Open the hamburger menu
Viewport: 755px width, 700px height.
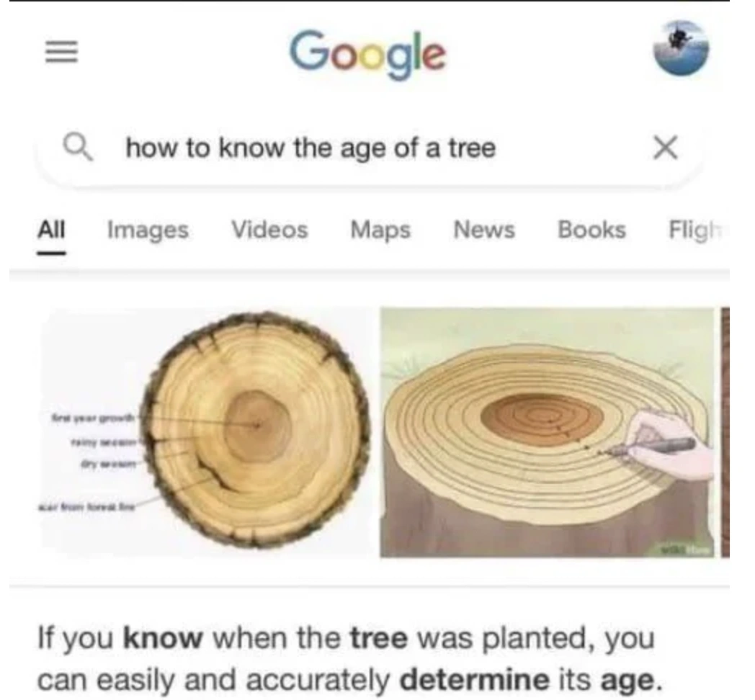(x=61, y=52)
